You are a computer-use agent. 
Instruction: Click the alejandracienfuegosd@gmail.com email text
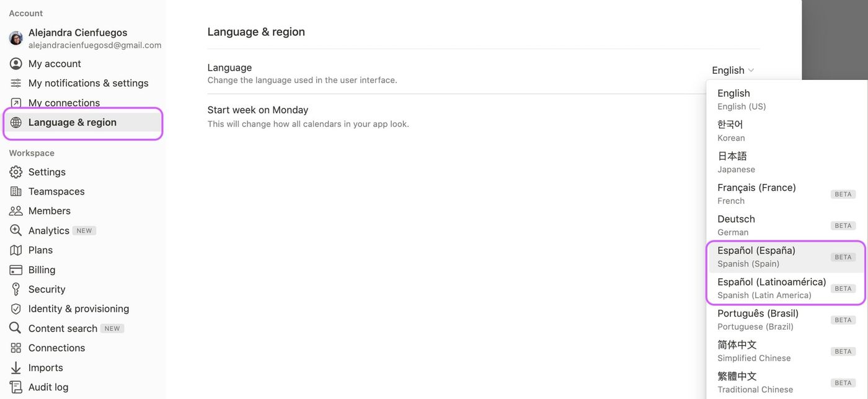tap(95, 45)
